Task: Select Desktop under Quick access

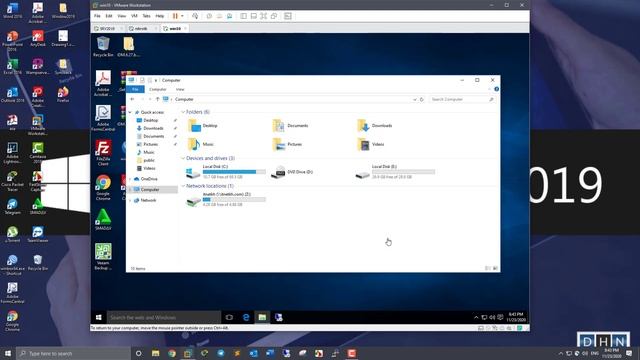Action: (151, 120)
